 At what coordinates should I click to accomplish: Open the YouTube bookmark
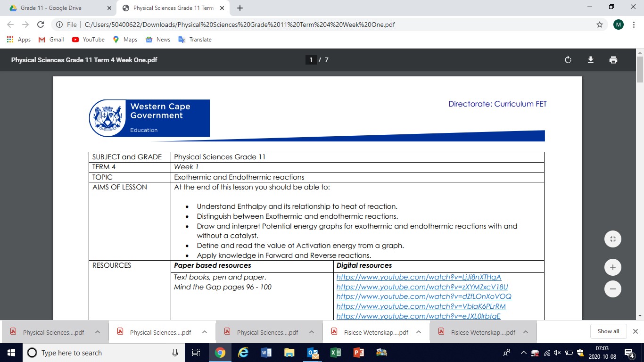(88, 40)
